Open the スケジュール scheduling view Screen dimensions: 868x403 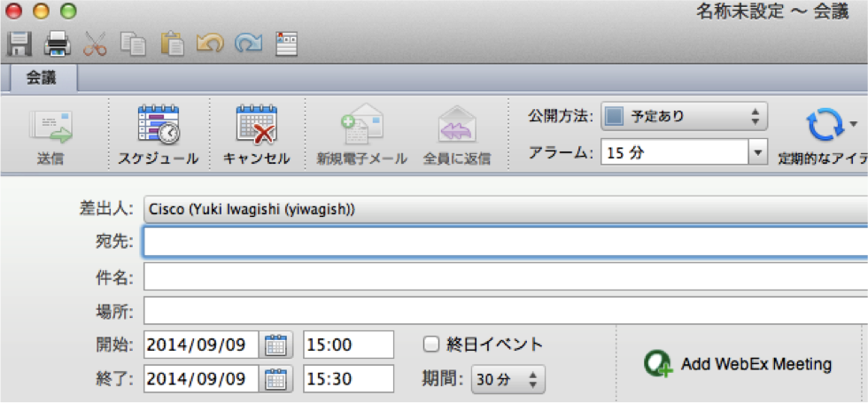tap(159, 136)
